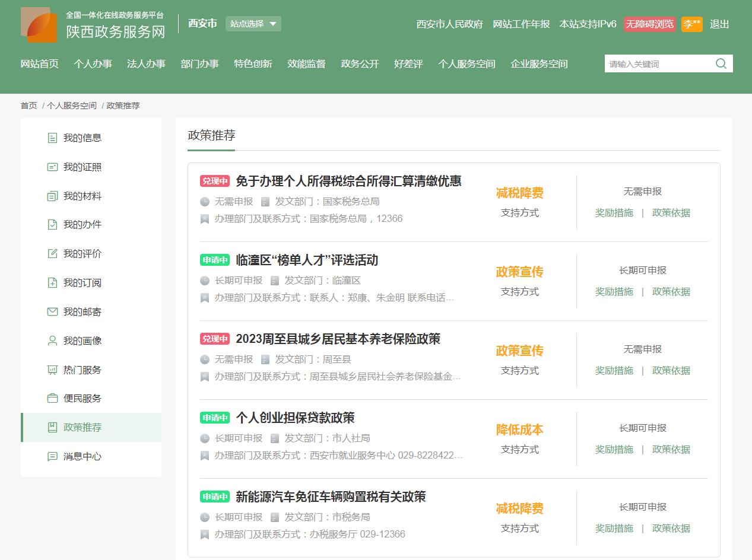Image resolution: width=752 pixels, height=560 pixels.
Task: Click the 西安市 site name
Action: 202,24
